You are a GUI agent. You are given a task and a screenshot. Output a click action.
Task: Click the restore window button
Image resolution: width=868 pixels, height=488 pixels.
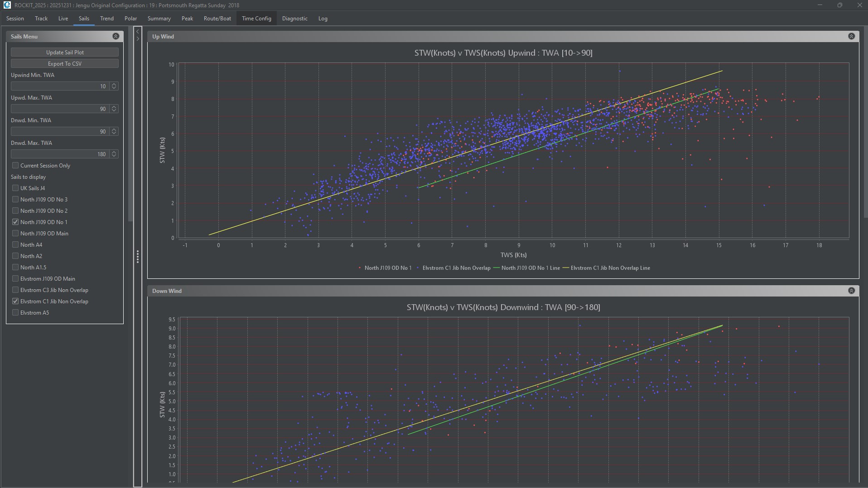tap(839, 5)
